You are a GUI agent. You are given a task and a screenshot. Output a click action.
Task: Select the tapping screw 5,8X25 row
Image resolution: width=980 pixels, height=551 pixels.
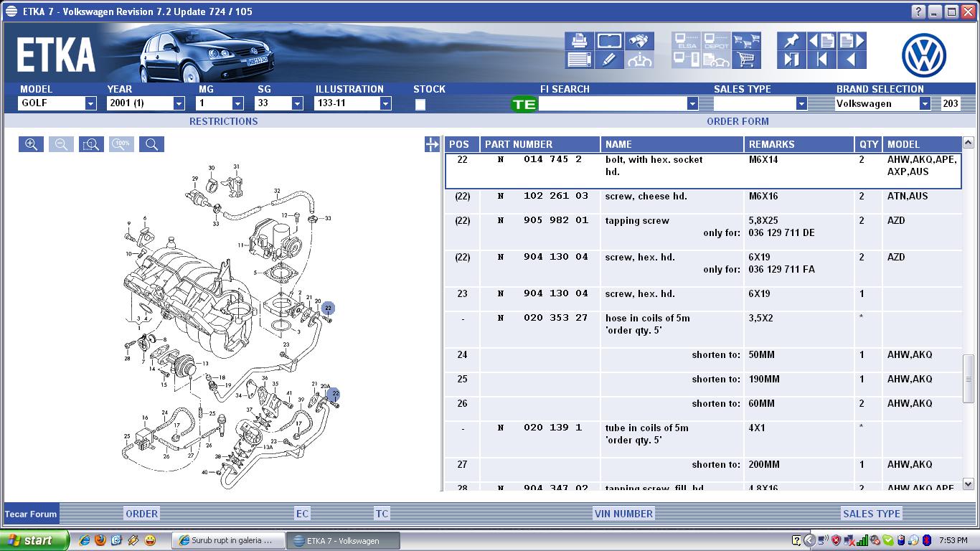click(x=703, y=232)
